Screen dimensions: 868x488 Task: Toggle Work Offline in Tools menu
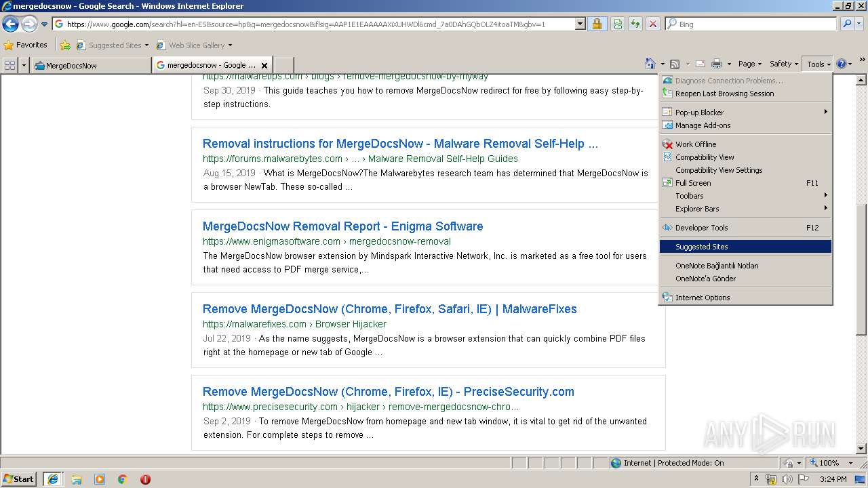[745, 144]
